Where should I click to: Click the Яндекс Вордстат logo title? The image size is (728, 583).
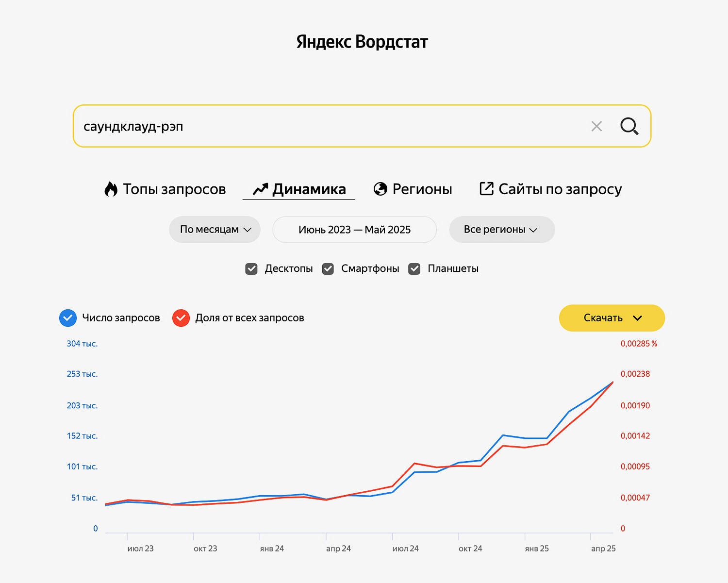pyautogui.click(x=362, y=42)
